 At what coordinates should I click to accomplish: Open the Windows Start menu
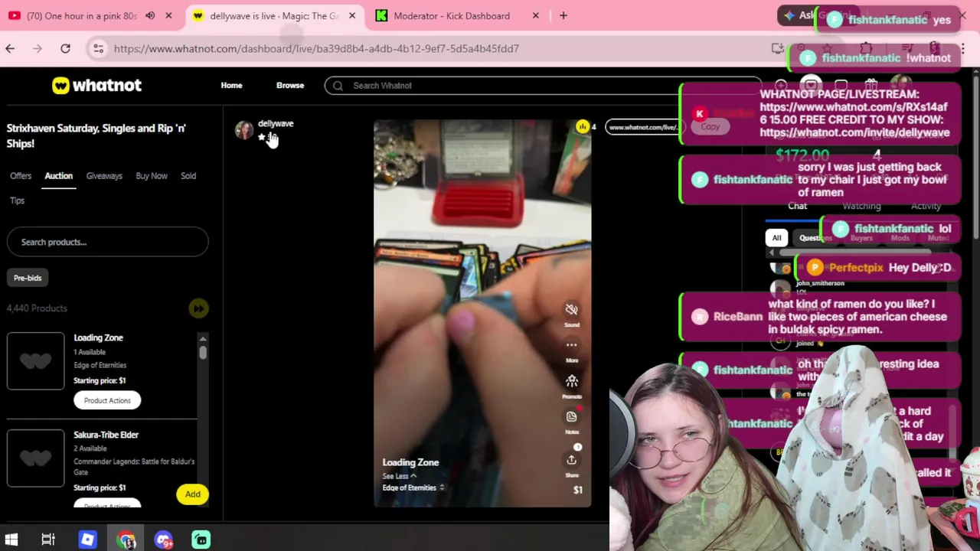[11, 540]
